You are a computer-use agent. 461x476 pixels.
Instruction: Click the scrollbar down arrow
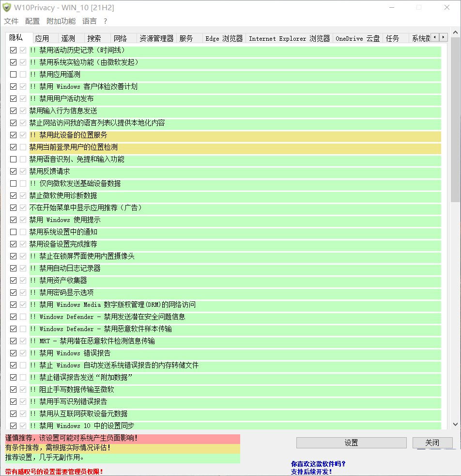pos(455,425)
